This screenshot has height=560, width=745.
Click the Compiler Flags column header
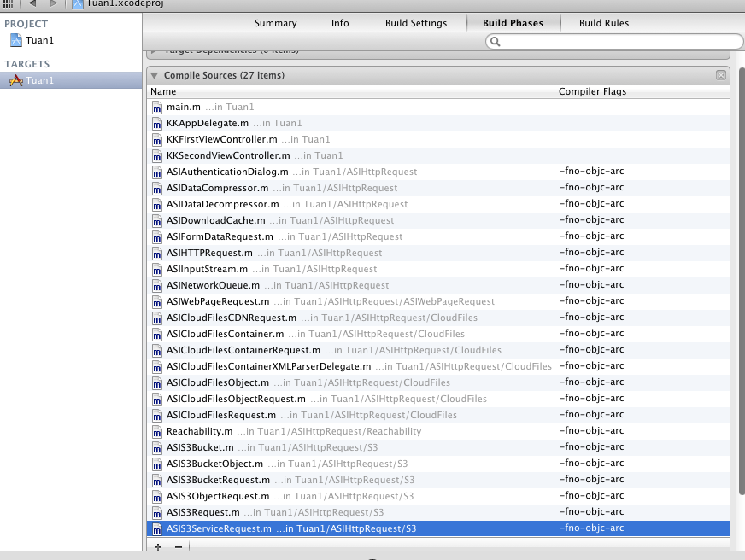point(592,91)
